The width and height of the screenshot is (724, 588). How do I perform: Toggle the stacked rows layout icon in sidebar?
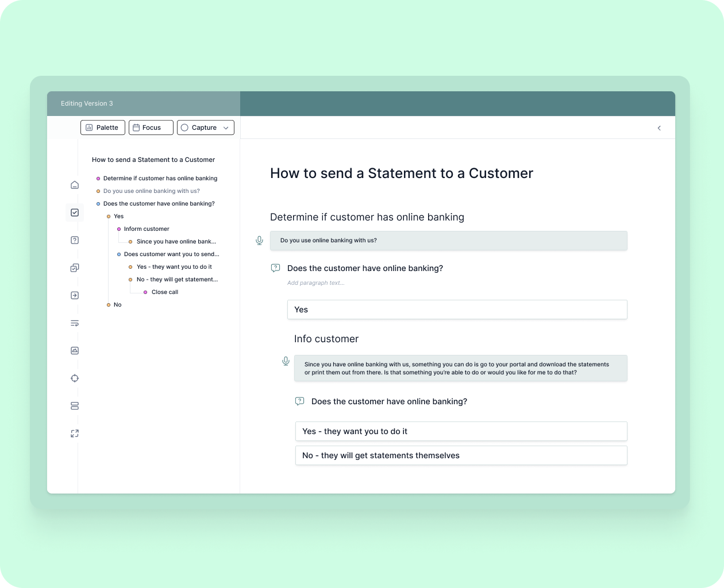(x=74, y=405)
